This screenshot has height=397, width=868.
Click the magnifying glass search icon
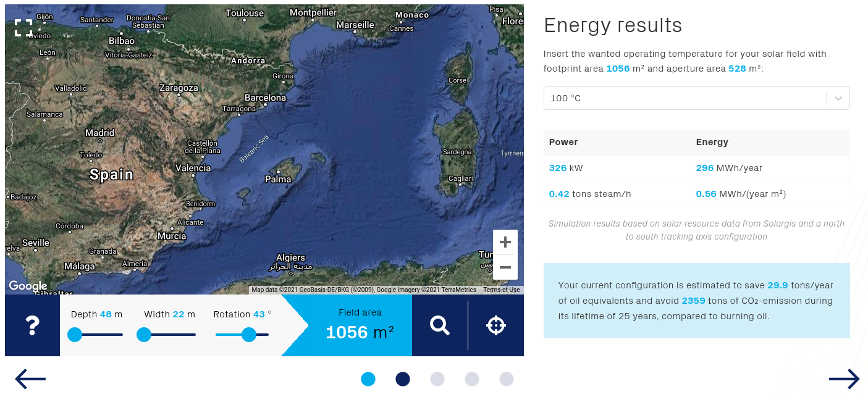pyautogui.click(x=440, y=325)
